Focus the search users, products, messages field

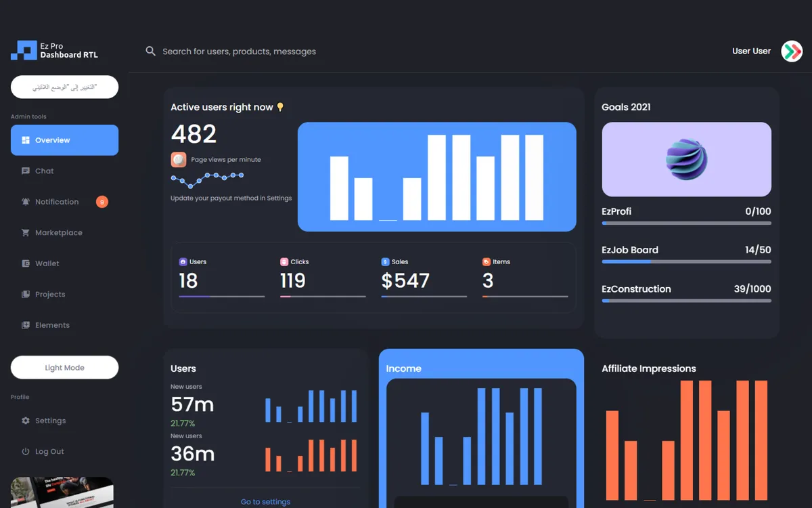point(239,51)
